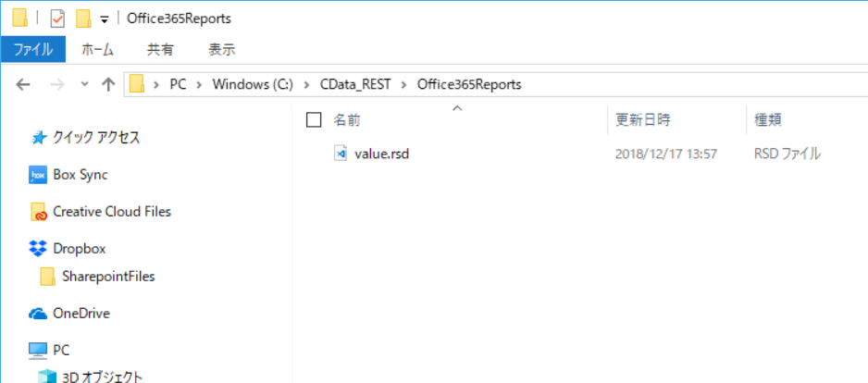Sort by 名前 column header
868x383 pixels.
[347, 119]
